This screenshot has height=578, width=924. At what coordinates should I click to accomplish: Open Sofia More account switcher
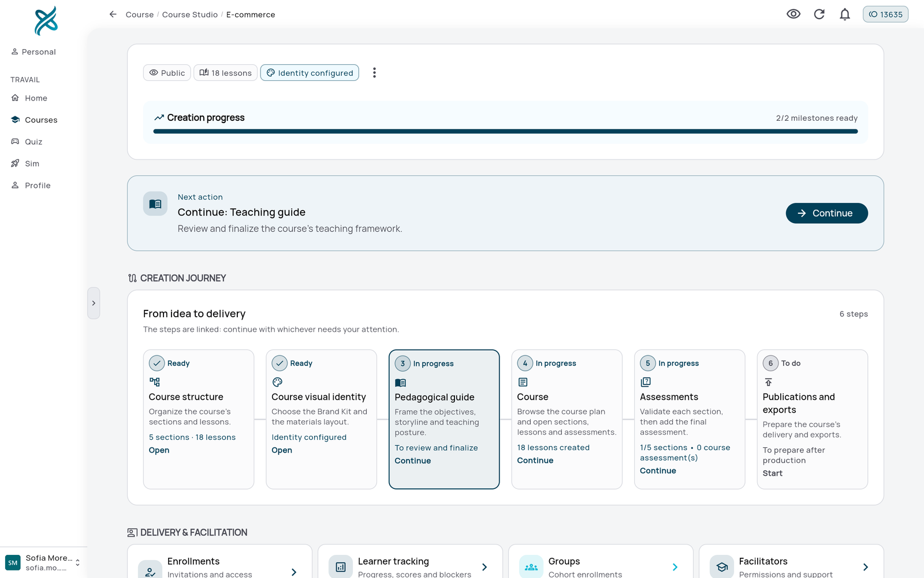tap(43, 562)
